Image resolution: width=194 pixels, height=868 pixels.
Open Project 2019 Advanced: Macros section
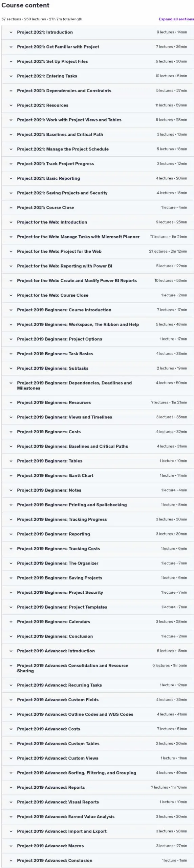point(98,846)
